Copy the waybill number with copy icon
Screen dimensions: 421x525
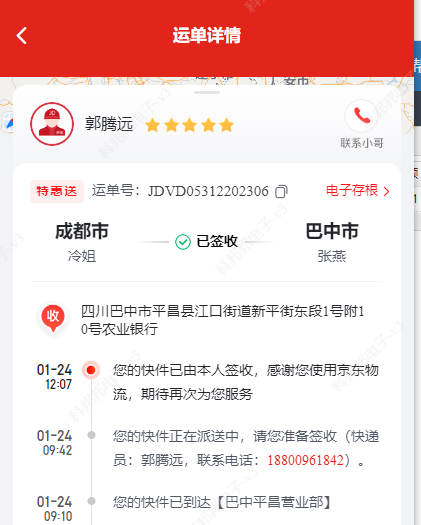pos(281,192)
